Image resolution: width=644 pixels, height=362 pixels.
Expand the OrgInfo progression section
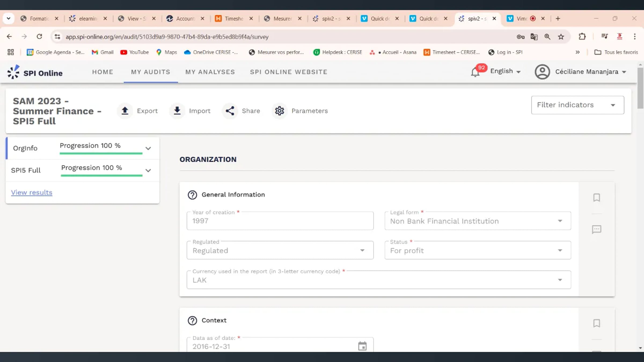click(148, 148)
